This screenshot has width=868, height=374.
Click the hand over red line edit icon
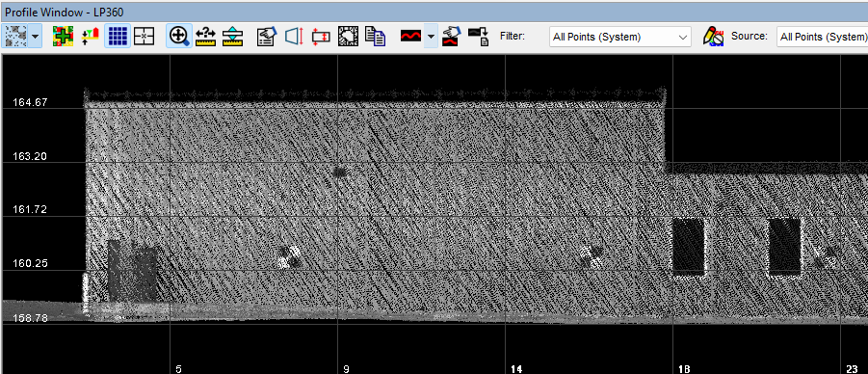tap(451, 36)
